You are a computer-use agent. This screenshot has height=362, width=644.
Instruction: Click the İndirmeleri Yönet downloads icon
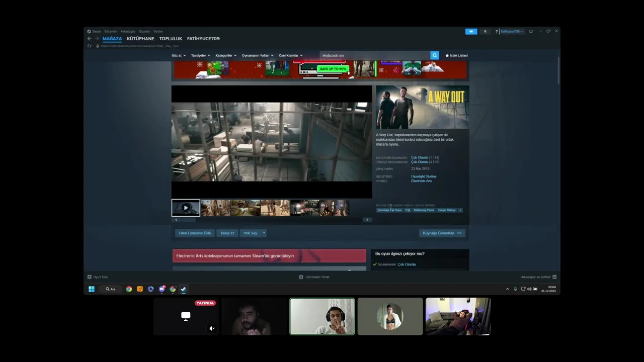[x=301, y=277]
